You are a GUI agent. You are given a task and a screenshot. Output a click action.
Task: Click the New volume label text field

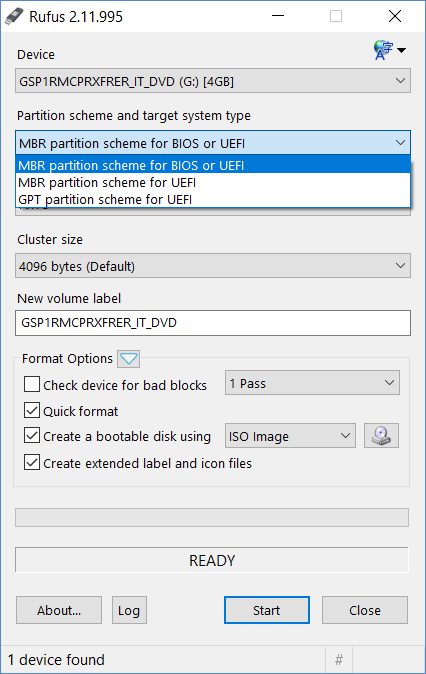click(213, 323)
